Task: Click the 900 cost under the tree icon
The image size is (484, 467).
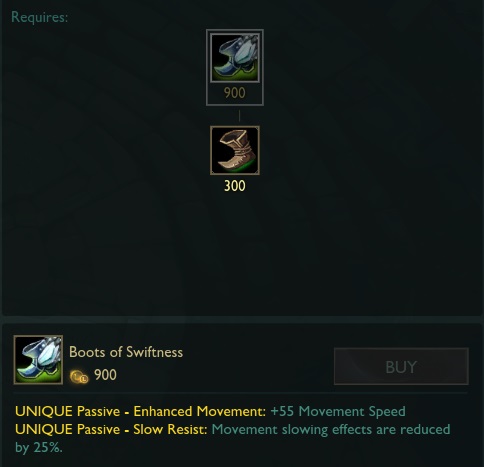Action: 235,93
